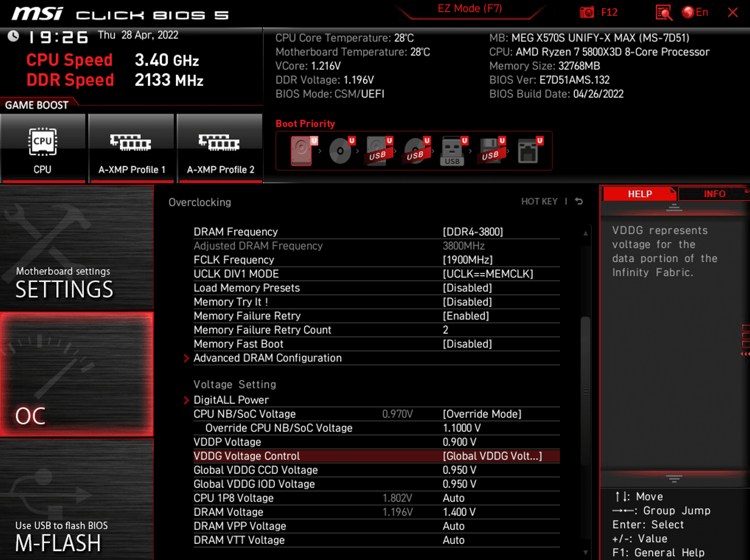This screenshot has height=560, width=750.
Task: Click help panel bottom collapse handle
Action: [x=674, y=478]
